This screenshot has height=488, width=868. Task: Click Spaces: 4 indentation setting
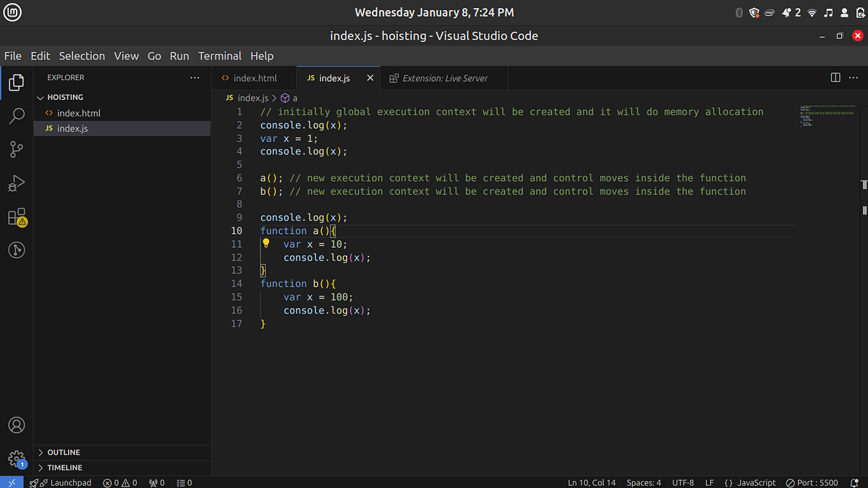pyautogui.click(x=644, y=482)
